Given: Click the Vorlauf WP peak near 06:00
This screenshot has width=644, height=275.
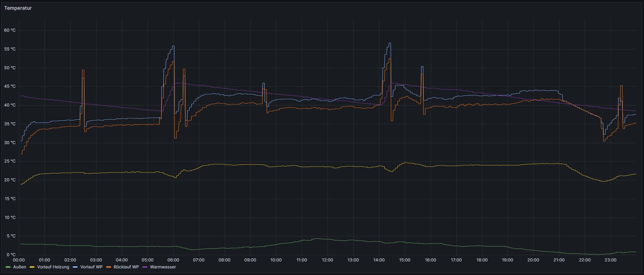Looking at the screenshot, I should tap(173, 46).
